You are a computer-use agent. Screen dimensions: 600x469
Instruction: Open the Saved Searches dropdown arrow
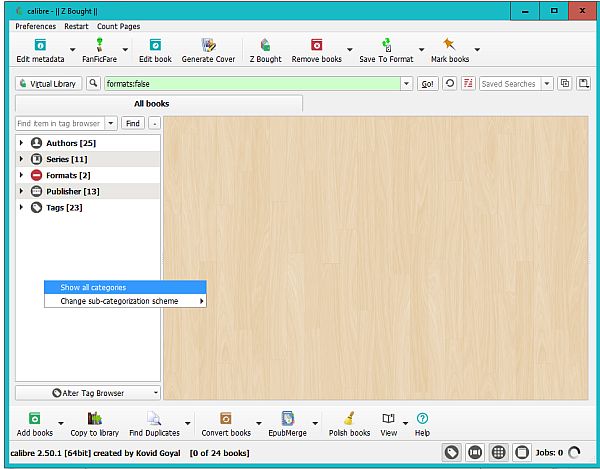click(x=547, y=83)
